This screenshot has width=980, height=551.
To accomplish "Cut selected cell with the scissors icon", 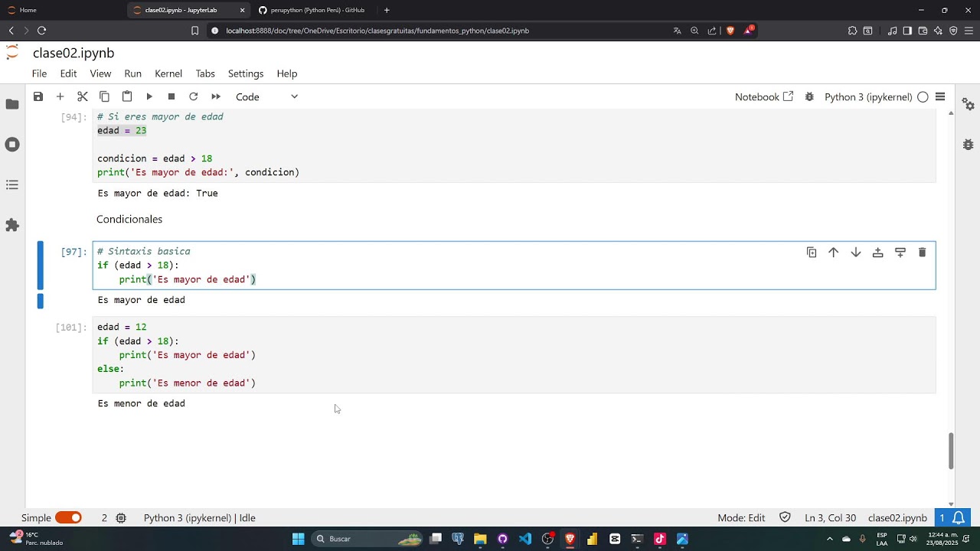I will coord(83,96).
